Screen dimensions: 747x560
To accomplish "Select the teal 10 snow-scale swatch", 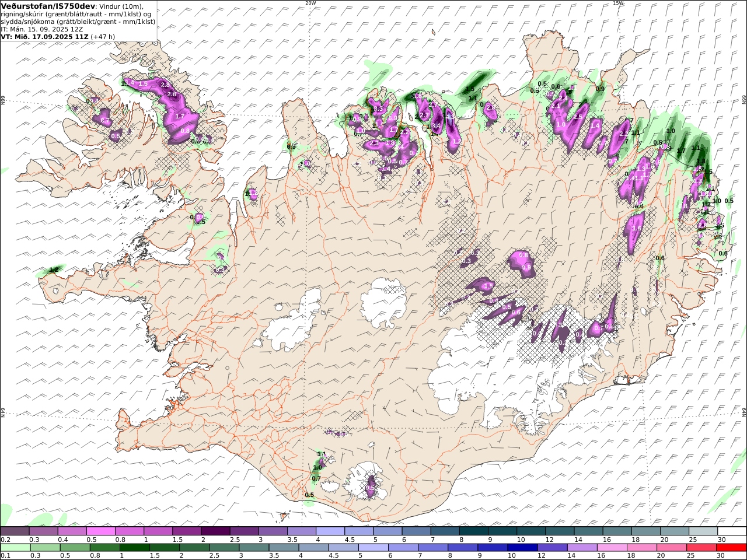I will click(530, 531).
